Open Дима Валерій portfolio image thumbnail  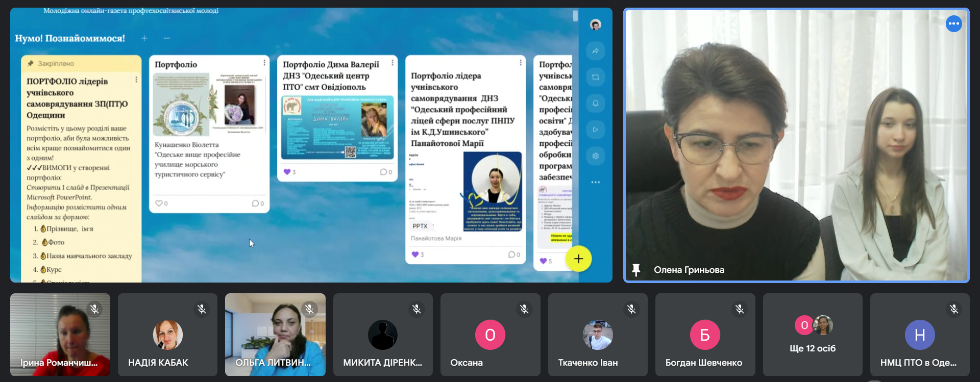pyautogui.click(x=337, y=128)
